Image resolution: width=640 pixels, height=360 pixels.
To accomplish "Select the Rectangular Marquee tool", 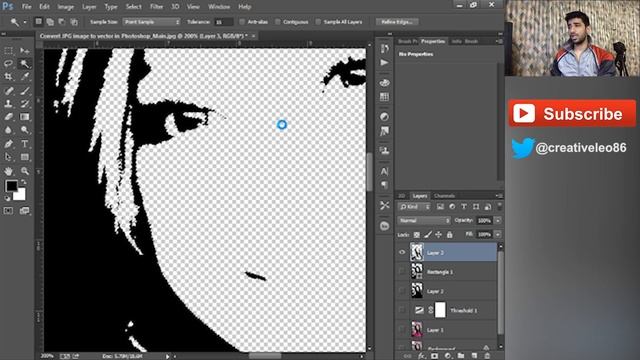I will (x=8, y=51).
